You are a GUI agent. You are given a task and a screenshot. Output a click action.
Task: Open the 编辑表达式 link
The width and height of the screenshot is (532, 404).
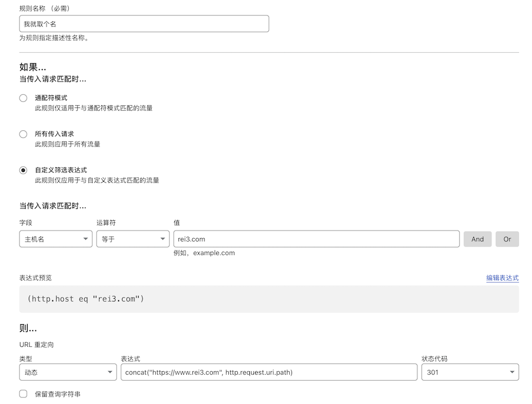tap(502, 278)
